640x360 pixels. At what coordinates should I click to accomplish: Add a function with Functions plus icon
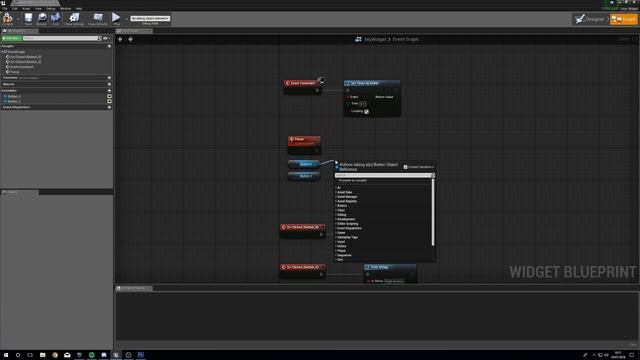109,78
